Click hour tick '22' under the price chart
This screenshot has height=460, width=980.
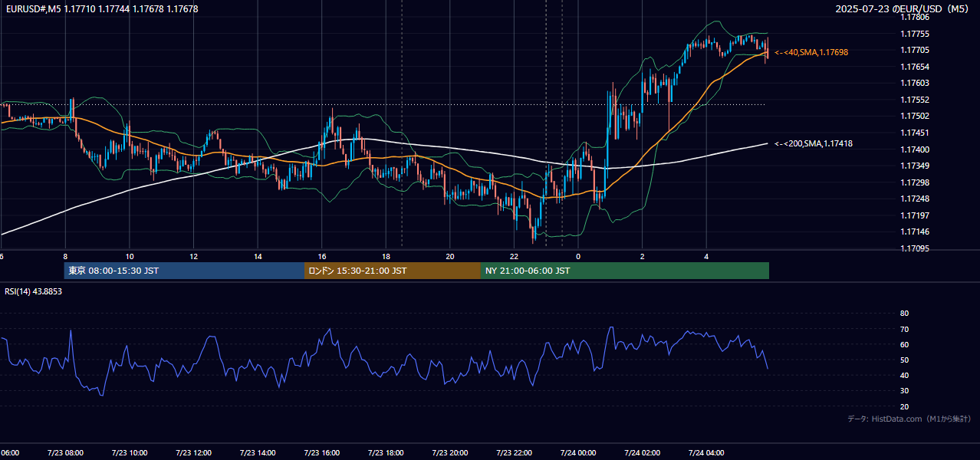[x=515, y=257]
